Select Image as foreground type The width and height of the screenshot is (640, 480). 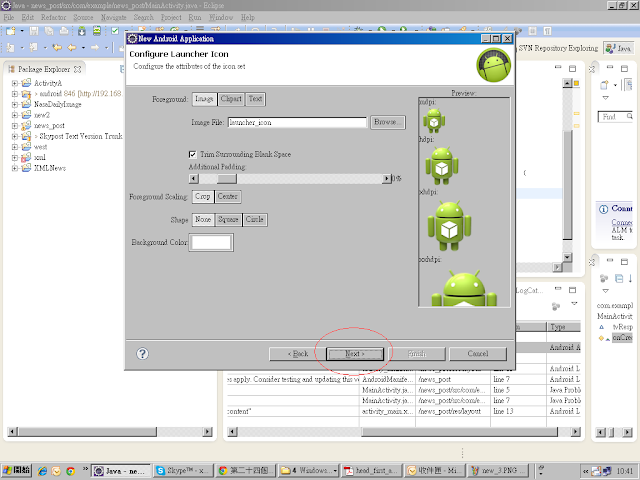click(x=204, y=99)
